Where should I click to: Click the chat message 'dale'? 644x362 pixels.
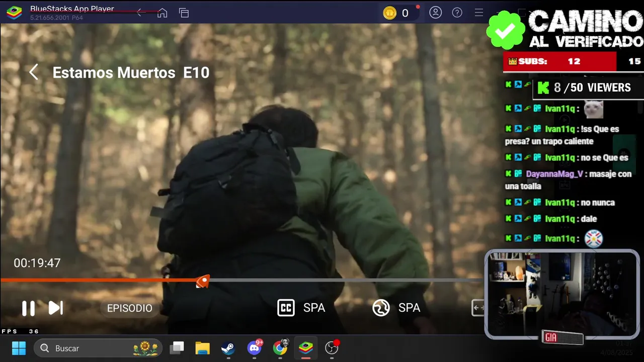(x=589, y=219)
